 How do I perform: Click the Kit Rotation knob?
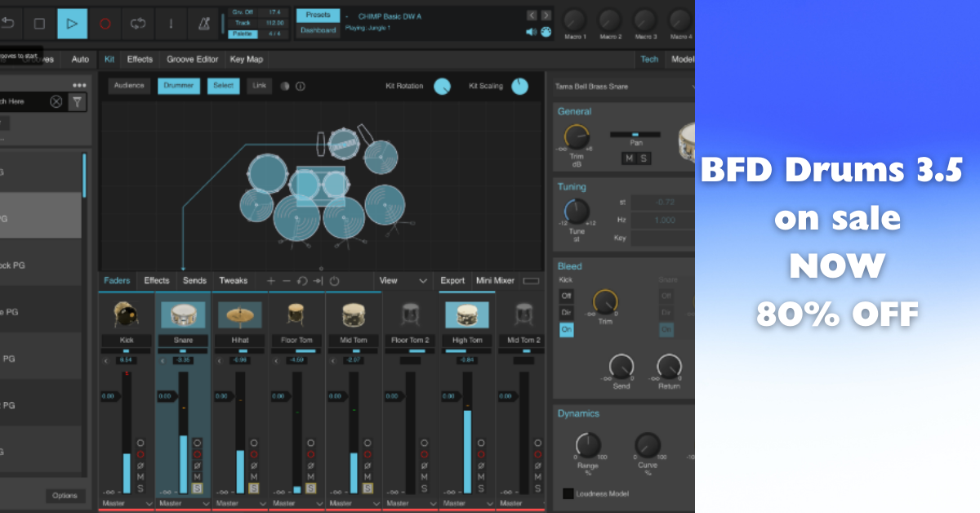pos(442,86)
